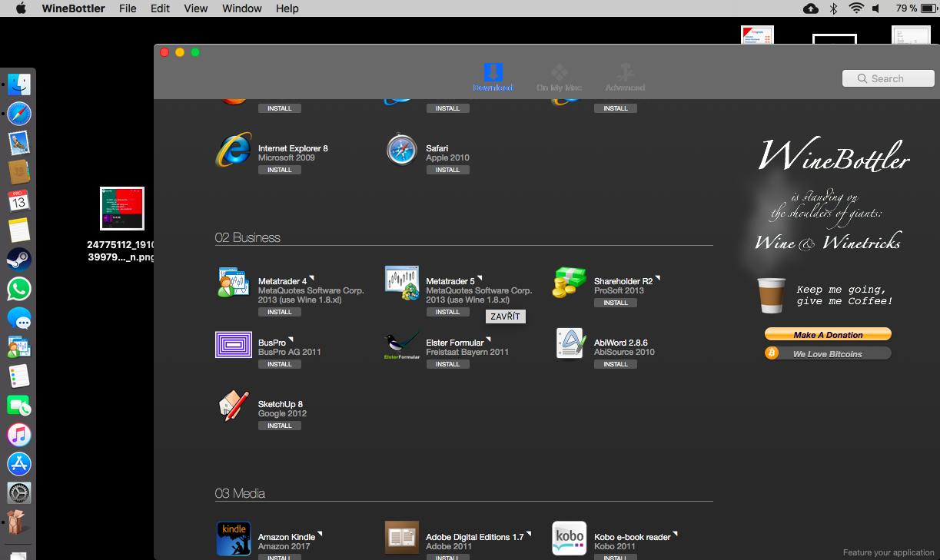Click the triangle marker beside Elster Formular
Image resolution: width=940 pixels, height=560 pixels.
489,340
